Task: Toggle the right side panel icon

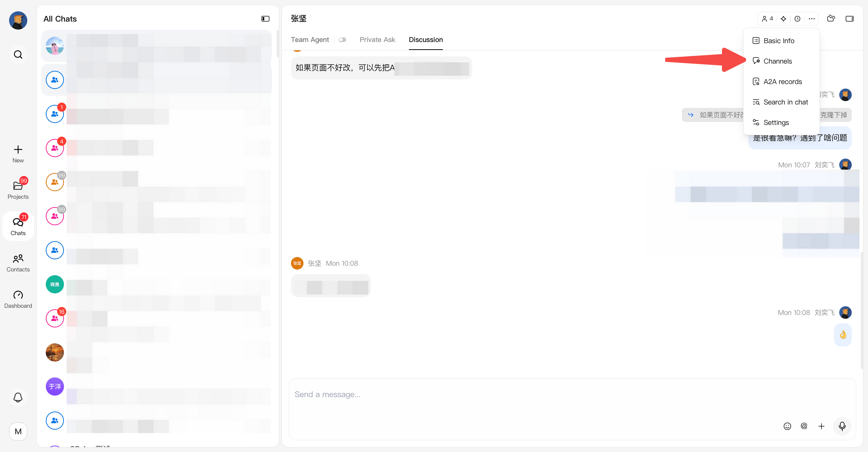Action: 849,19
